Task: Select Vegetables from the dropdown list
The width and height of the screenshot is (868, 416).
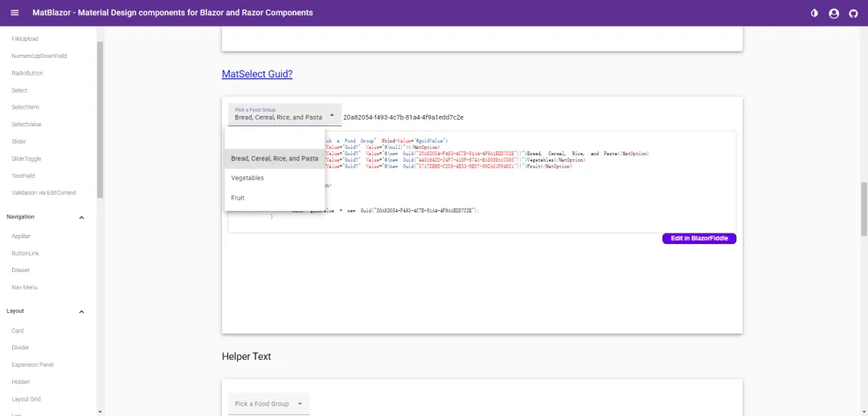Action: tap(248, 178)
